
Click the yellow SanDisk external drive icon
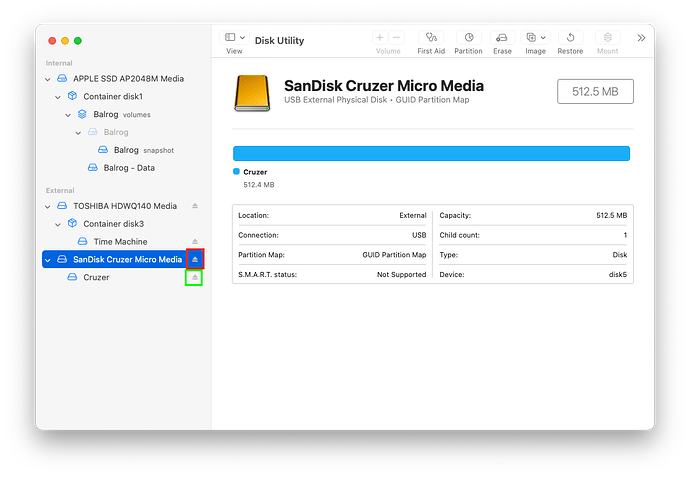coord(252,93)
